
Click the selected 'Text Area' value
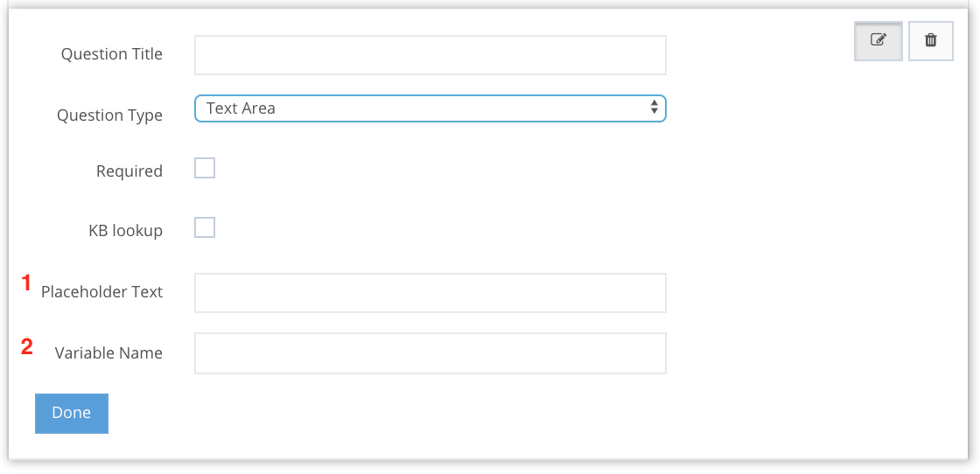(241, 108)
